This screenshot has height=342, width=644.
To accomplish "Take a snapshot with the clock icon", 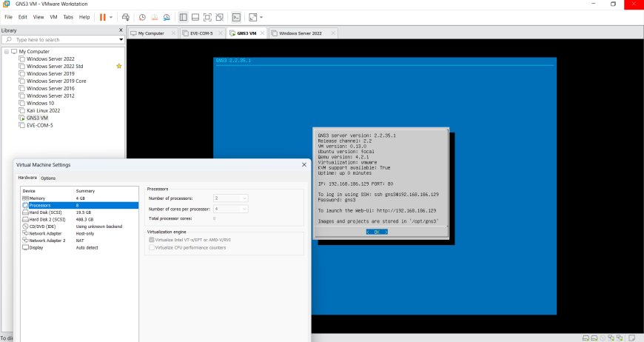I will [142, 17].
